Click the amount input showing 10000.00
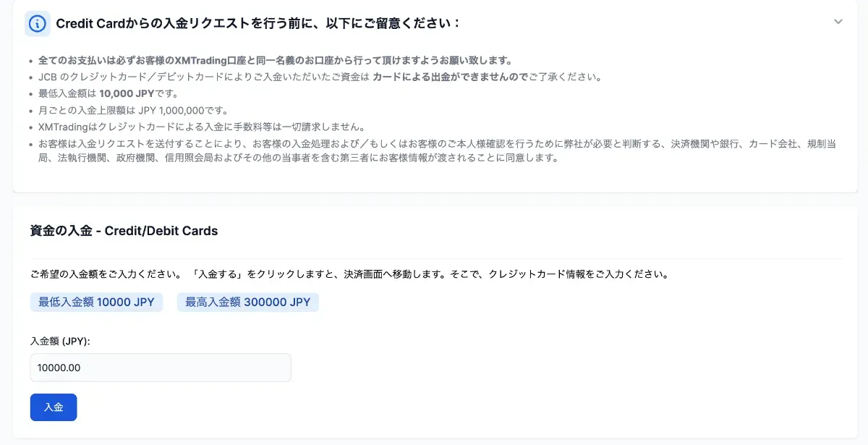Screen dimensions: 868x445 (160, 368)
